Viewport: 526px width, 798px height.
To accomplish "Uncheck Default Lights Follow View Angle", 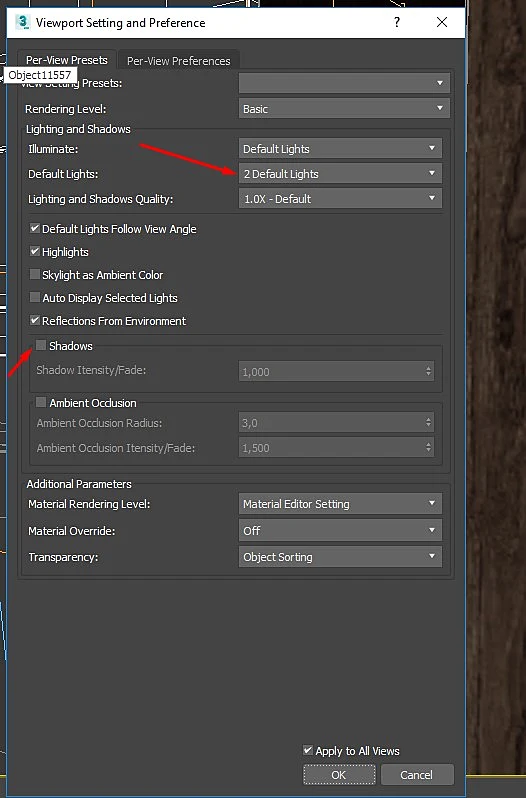I will point(35,229).
